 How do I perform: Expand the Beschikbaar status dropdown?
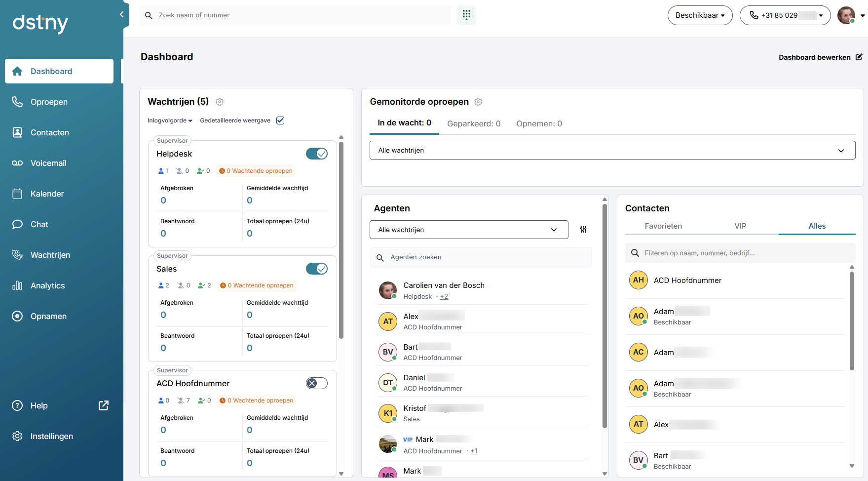coord(699,15)
